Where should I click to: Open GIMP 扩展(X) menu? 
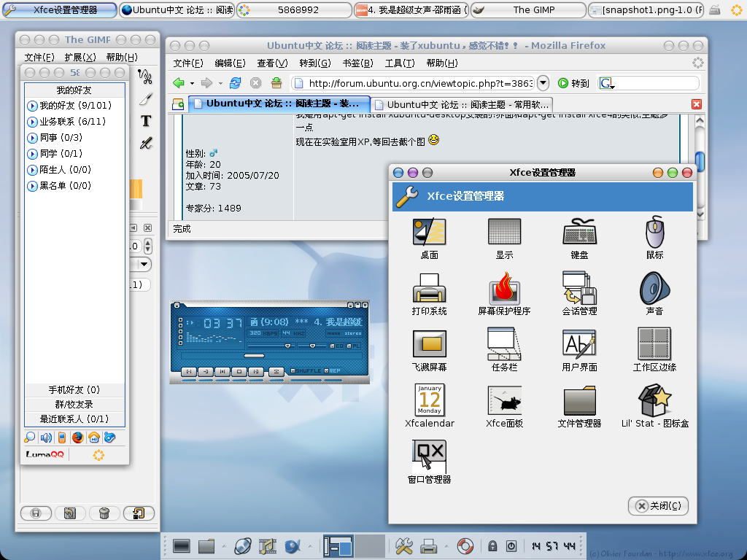[x=80, y=57]
